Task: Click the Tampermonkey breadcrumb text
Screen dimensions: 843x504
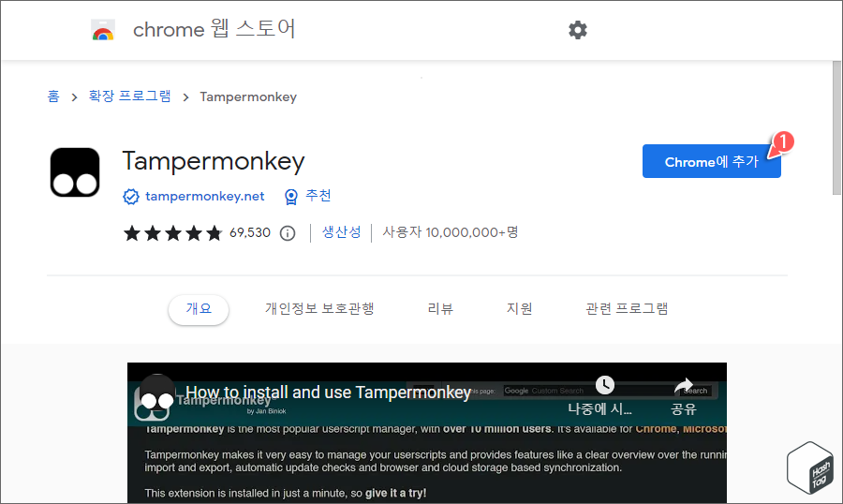Action: click(248, 96)
